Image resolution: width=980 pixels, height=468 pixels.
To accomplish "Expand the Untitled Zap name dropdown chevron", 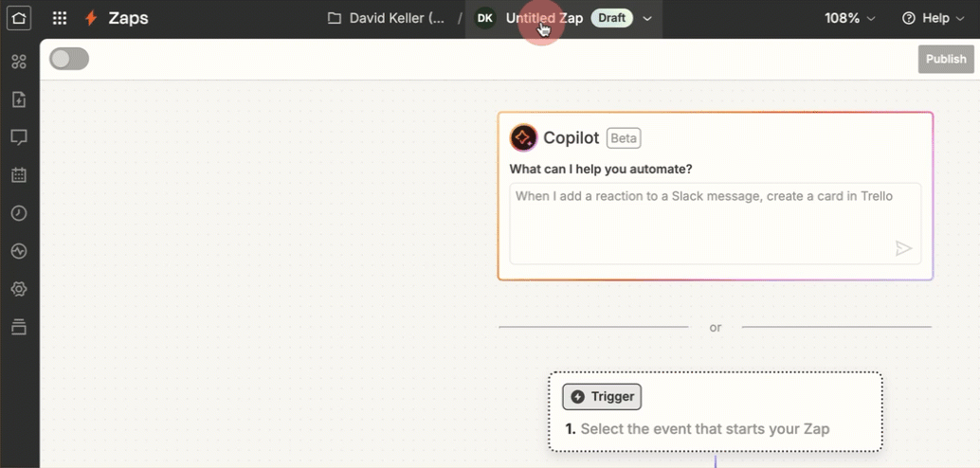I will click(x=647, y=19).
